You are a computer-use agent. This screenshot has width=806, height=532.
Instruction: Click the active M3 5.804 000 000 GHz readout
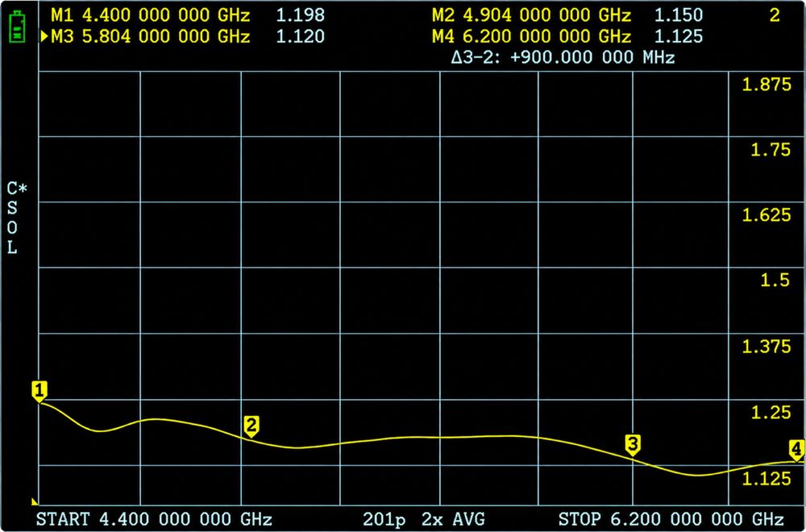coord(150,36)
